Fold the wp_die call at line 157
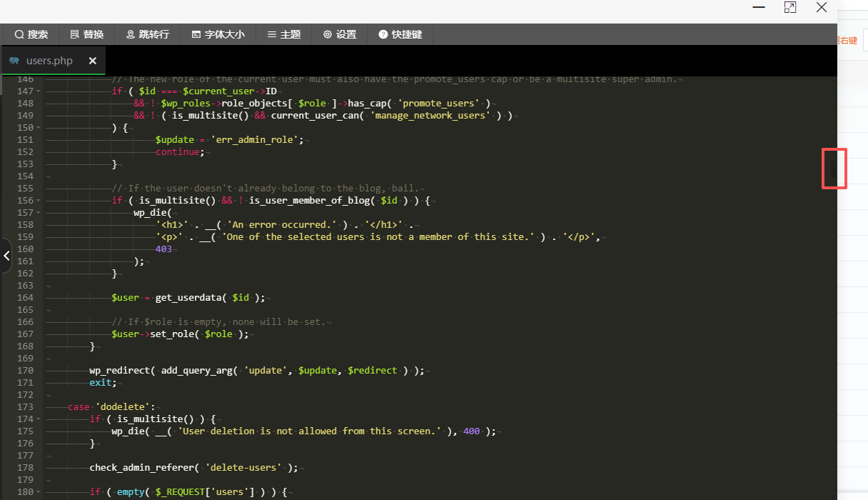The width and height of the screenshot is (868, 500). coord(39,213)
